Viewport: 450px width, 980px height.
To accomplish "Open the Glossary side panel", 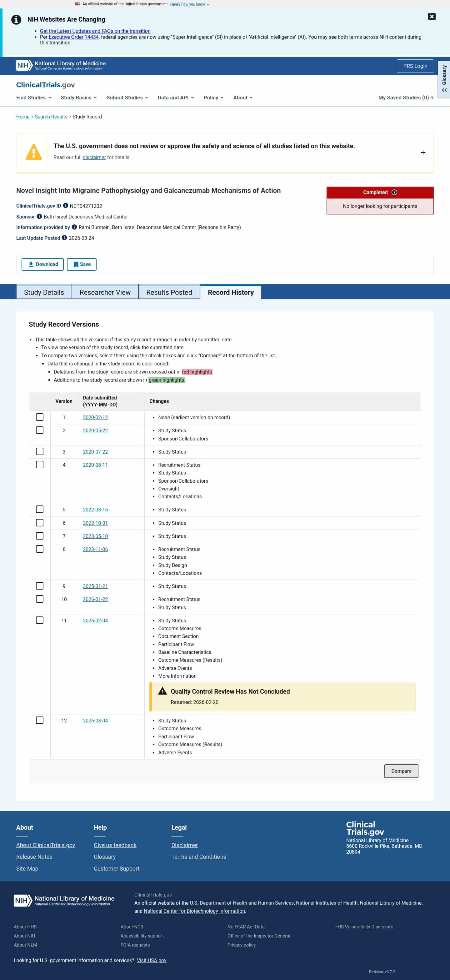I will pyautogui.click(x=444, y=79).
